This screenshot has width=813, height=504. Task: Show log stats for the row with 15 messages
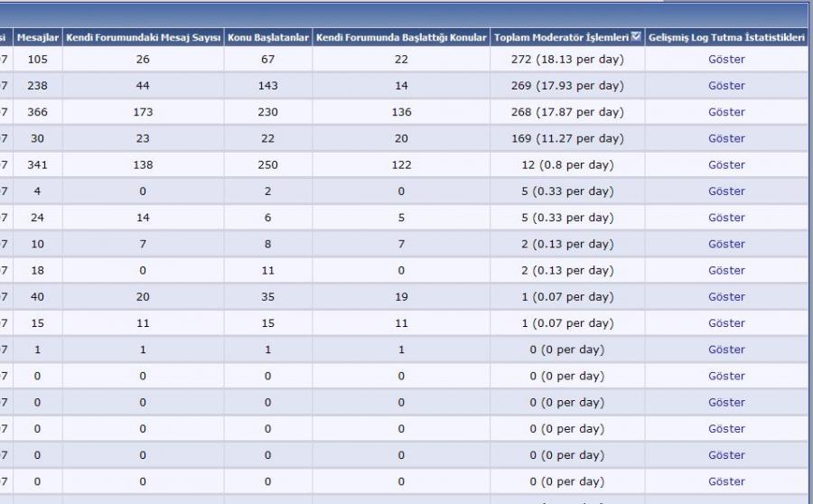[x=726, y=323]
